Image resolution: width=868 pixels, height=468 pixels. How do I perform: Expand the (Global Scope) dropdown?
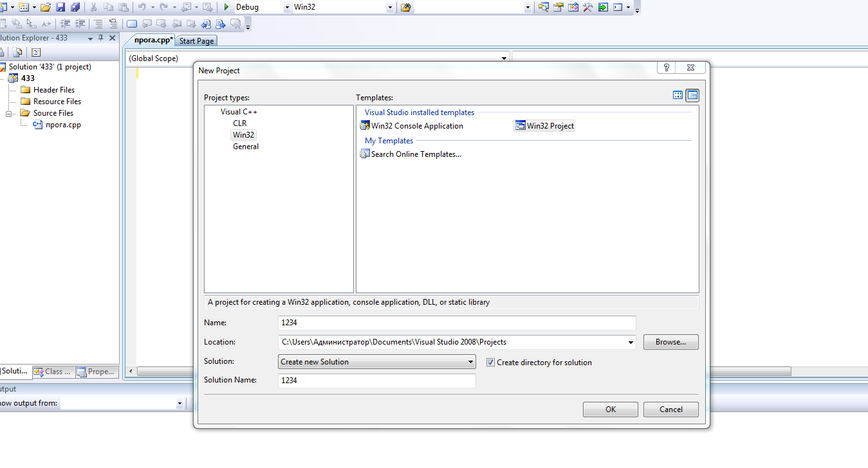click(x=504, y=58)
